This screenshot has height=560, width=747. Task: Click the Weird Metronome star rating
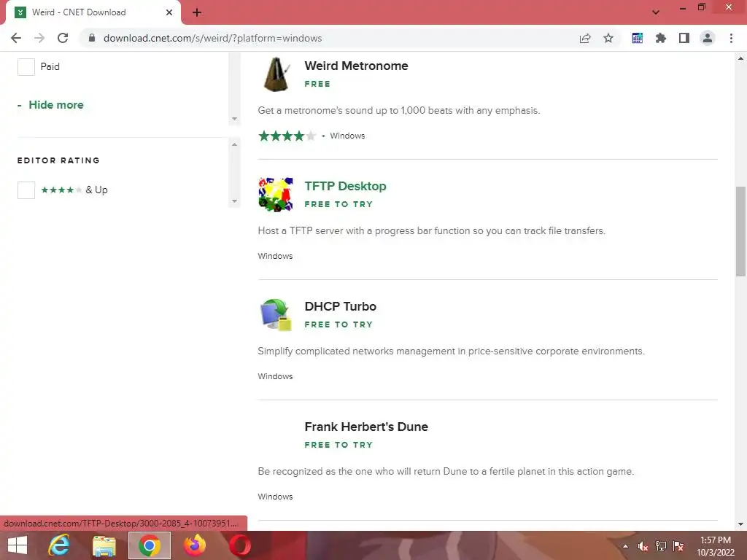[287, 136]
